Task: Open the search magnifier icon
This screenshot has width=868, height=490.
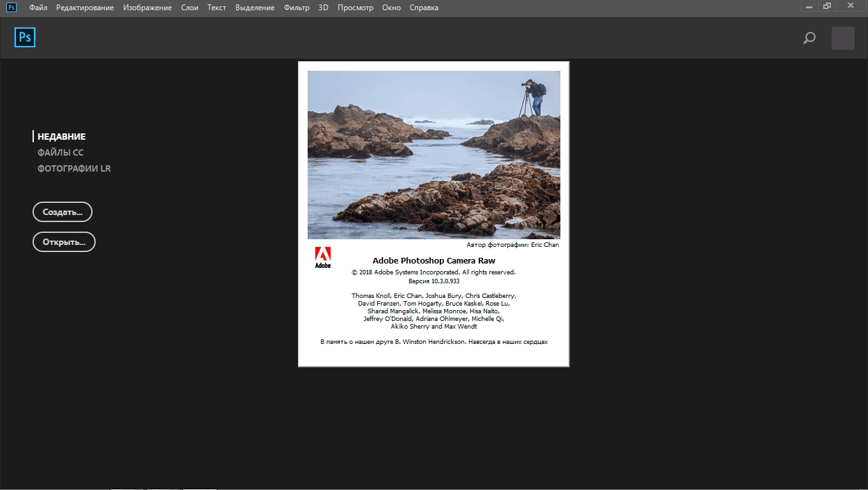Action: click(809, 38)
